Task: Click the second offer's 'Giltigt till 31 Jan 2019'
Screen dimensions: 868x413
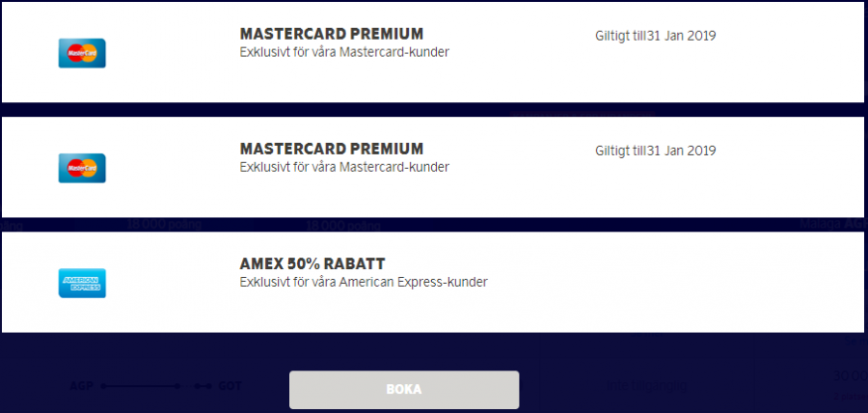Action: 655,151
